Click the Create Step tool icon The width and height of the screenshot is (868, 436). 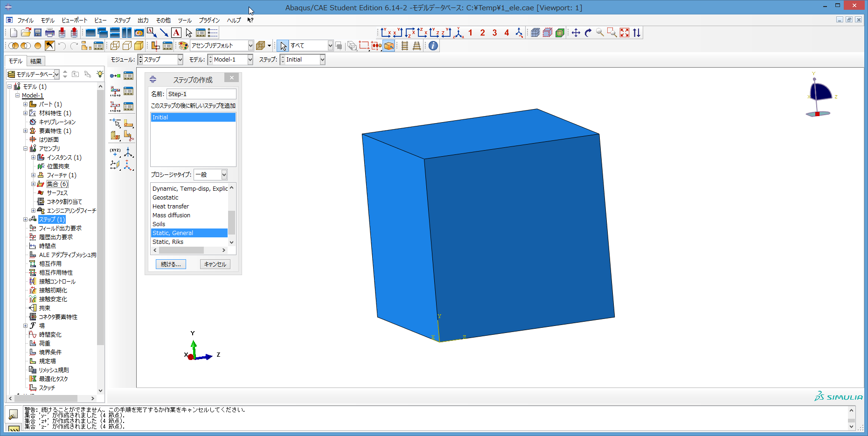coord(115,76)
